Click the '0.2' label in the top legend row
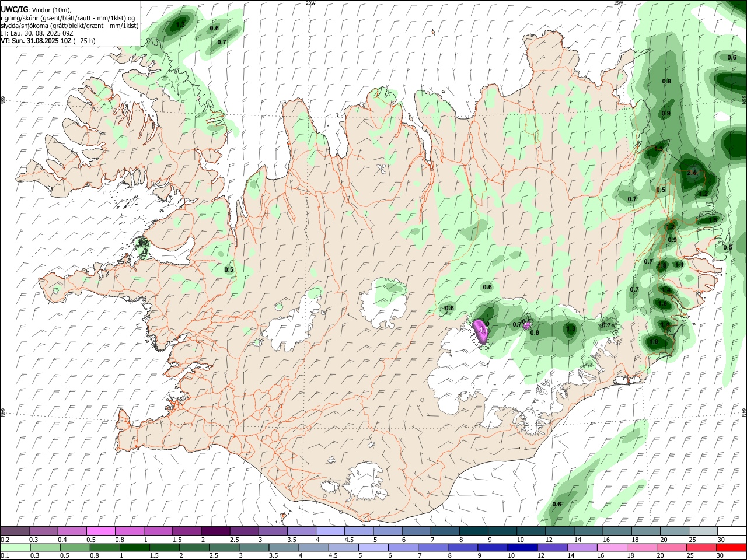This screenshot has width=747, height=560. pos(5,540)
